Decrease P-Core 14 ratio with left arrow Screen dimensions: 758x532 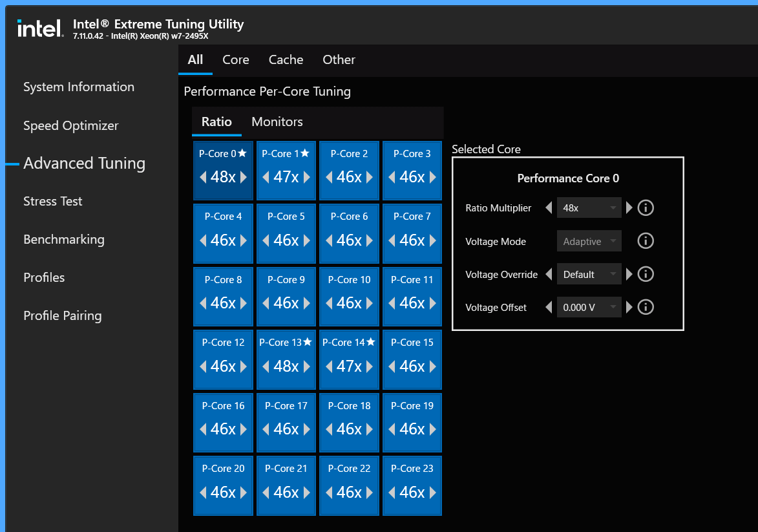pyautogui.click(x=329, y=367)
